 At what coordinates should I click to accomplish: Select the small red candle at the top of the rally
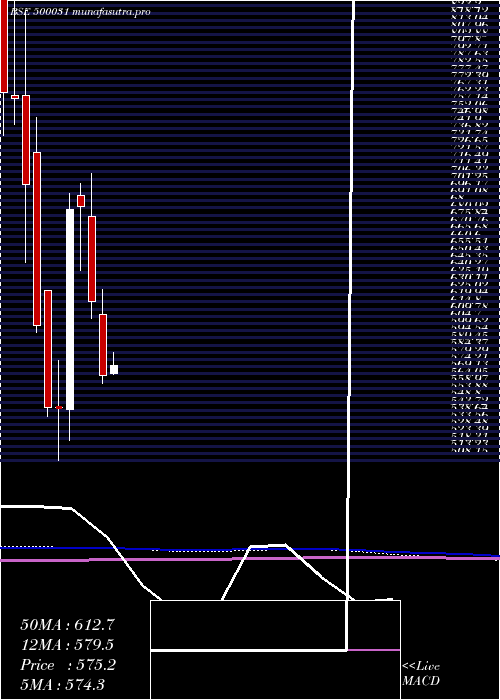(81, 201)
